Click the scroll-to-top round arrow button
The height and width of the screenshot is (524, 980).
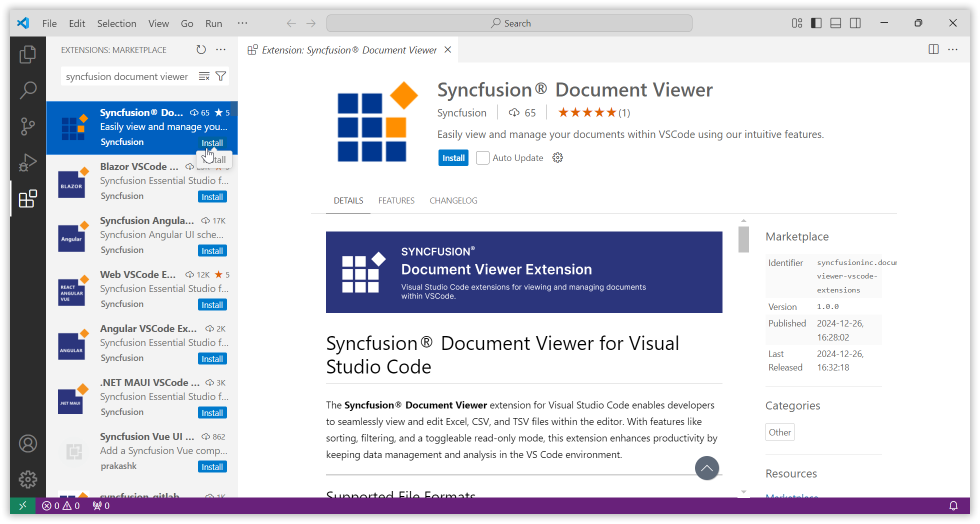pos(706,468)
